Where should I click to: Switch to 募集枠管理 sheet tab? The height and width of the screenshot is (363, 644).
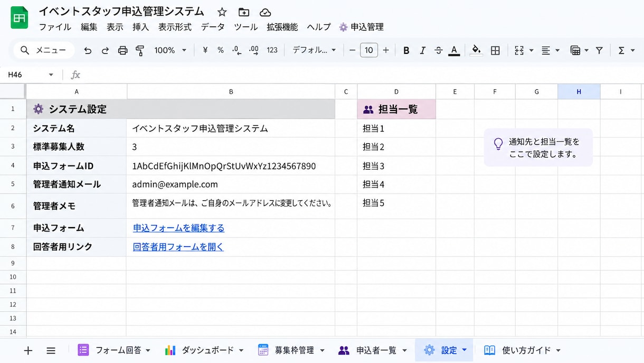290,350
